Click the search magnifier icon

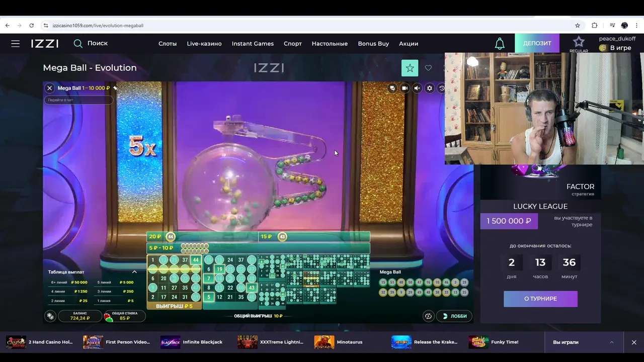(x=78, y=44)
